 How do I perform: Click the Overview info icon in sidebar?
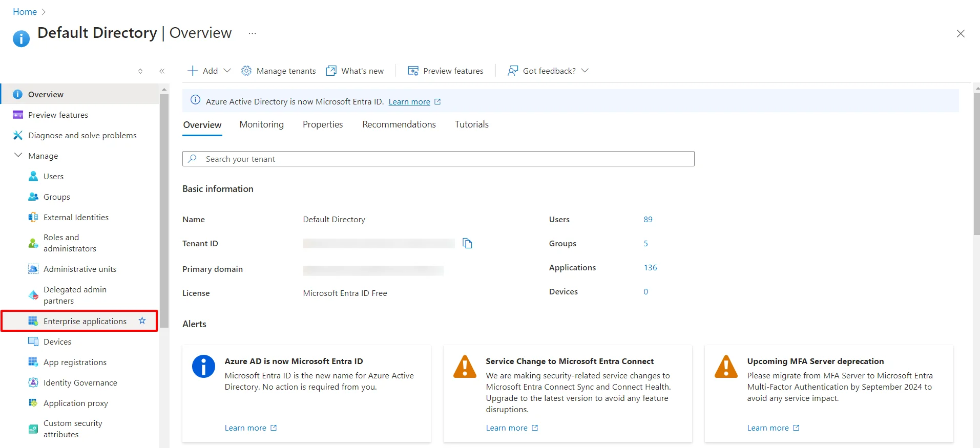tap(17, 94)
